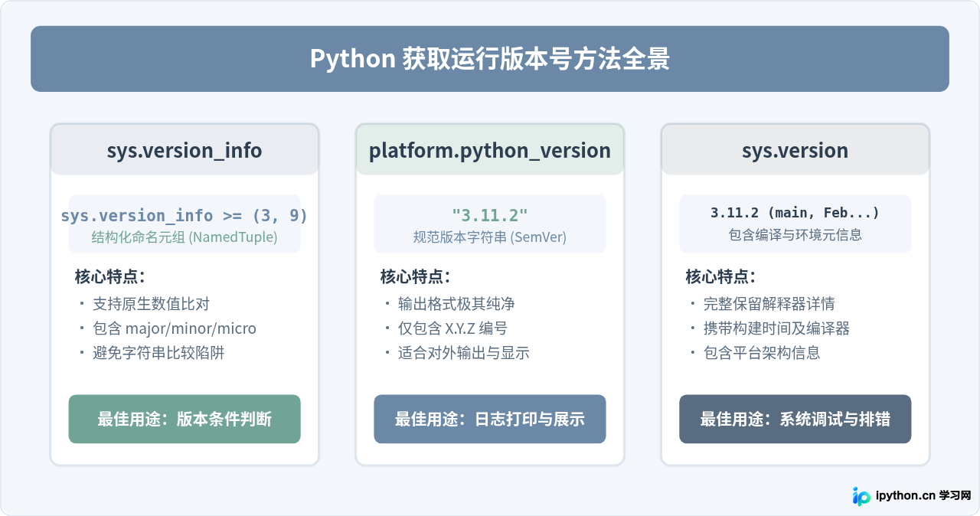This screenshot has width=980, height=516.
Task: Click the "3.11.2" version string
Action: 490,215
